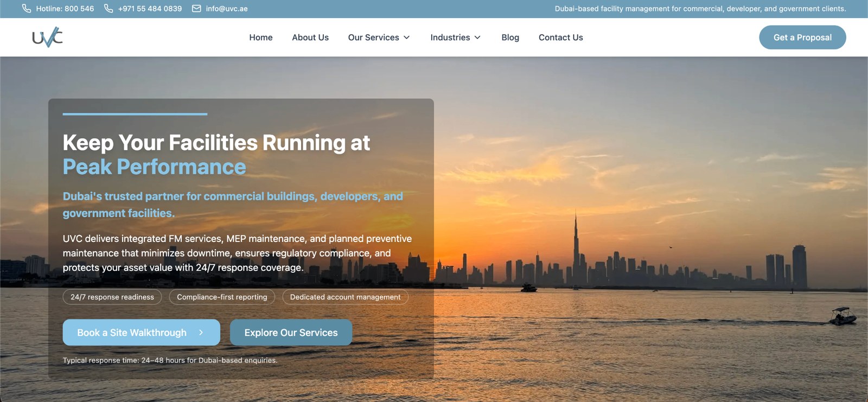Click the envelope email icon
868x402 pixels.
(196, 9)
